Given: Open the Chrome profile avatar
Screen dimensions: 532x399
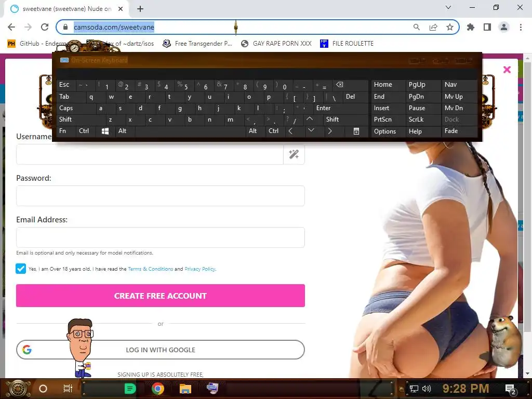Looking at the screenshot, I should [504, 27].
